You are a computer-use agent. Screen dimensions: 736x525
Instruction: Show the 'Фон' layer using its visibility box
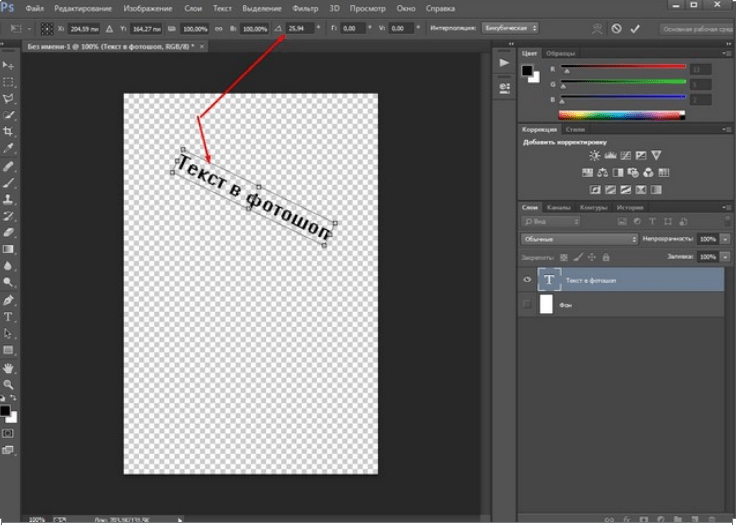coord(527,305)
